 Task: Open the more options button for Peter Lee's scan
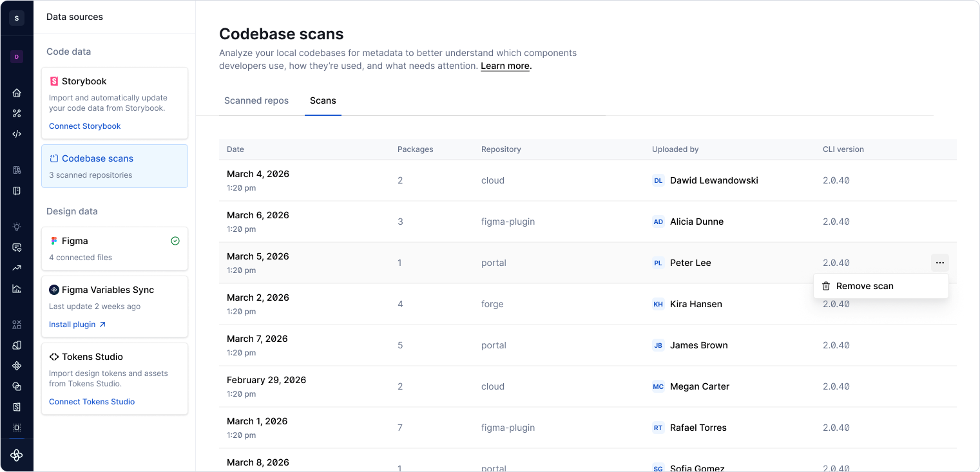pos(940,263)
